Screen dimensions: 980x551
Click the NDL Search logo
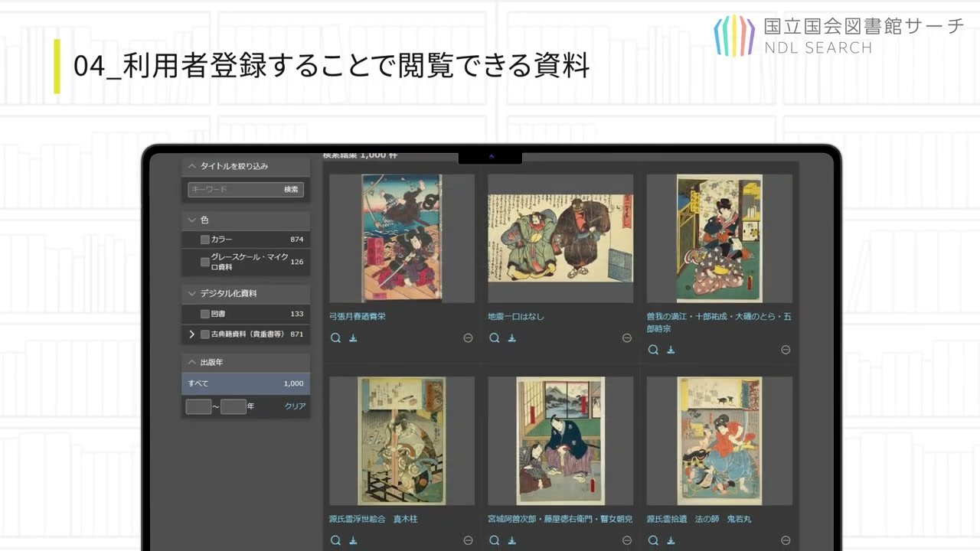coord(839,35)
